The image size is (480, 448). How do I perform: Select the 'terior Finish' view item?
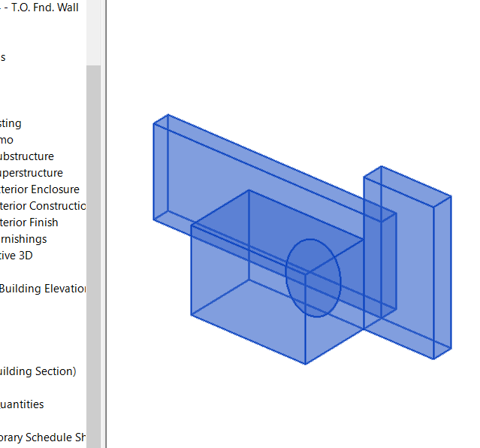(x=29, y=222)
